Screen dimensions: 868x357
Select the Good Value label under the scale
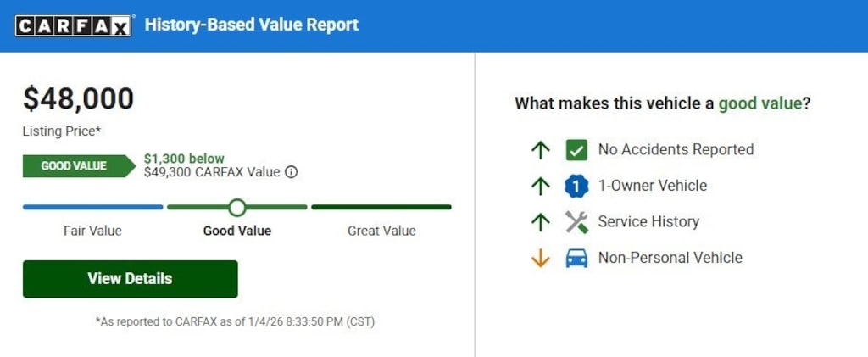pyautogui.click(x=237, y=231)
